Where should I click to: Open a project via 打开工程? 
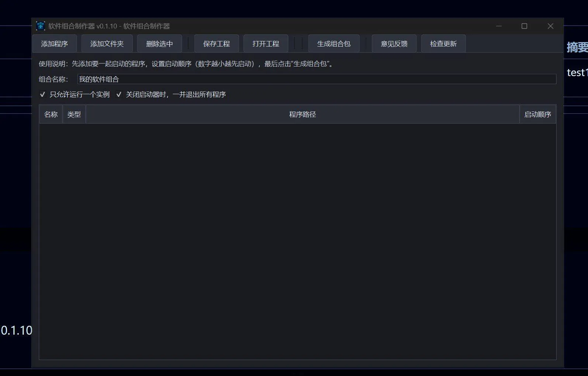click(x=266, y=44)
